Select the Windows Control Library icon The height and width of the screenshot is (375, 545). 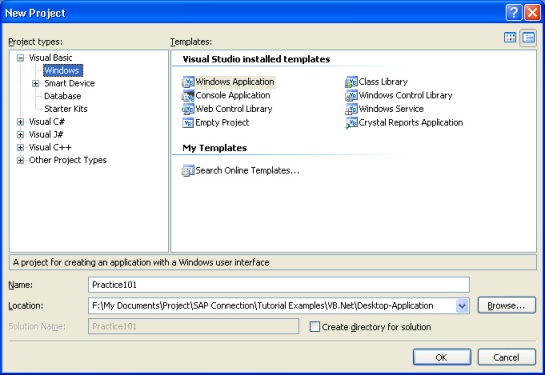[x=351, y=96]
